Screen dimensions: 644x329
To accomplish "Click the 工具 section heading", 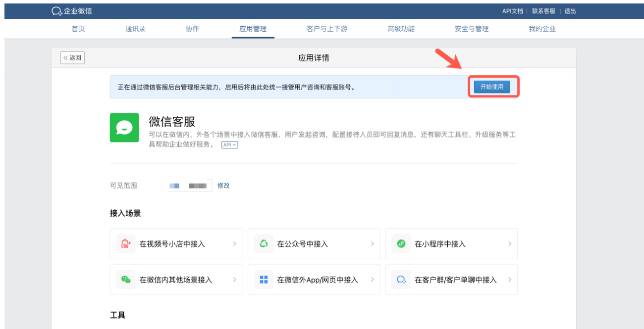I will [x=117, y=315].
